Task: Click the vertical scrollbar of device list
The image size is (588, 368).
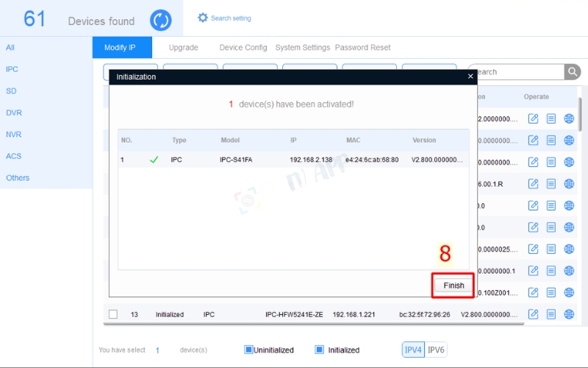Action: pos(580,114)
